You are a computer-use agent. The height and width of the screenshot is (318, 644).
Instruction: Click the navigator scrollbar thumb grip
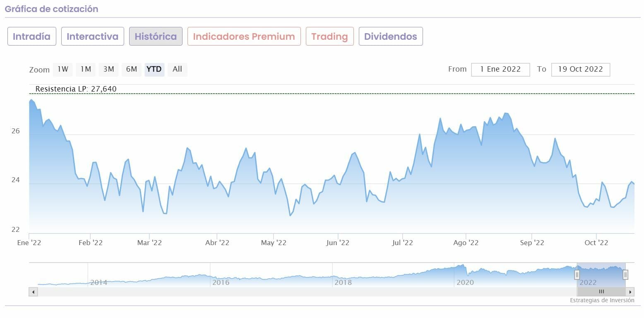point(601,292)
